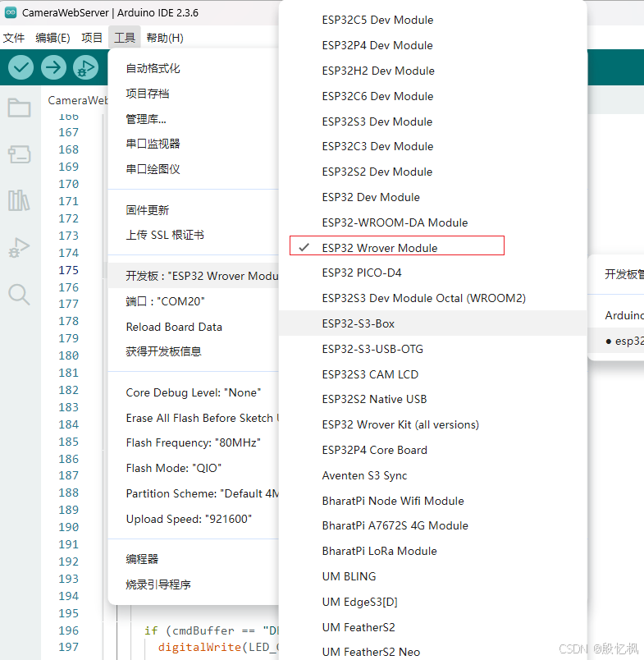Screen dimensions: 644x660
Task: Expand 开发板 ESP32 Wrover Module submenu
Action: pos(194,276)
